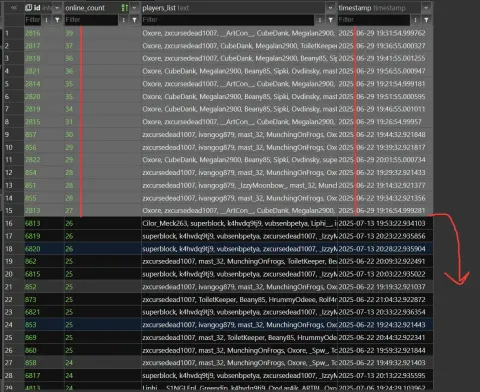Image resolution: width=480 pixels, height=392 pixels.
Task: Open filter options dots for id column
Action: (46, 20)
